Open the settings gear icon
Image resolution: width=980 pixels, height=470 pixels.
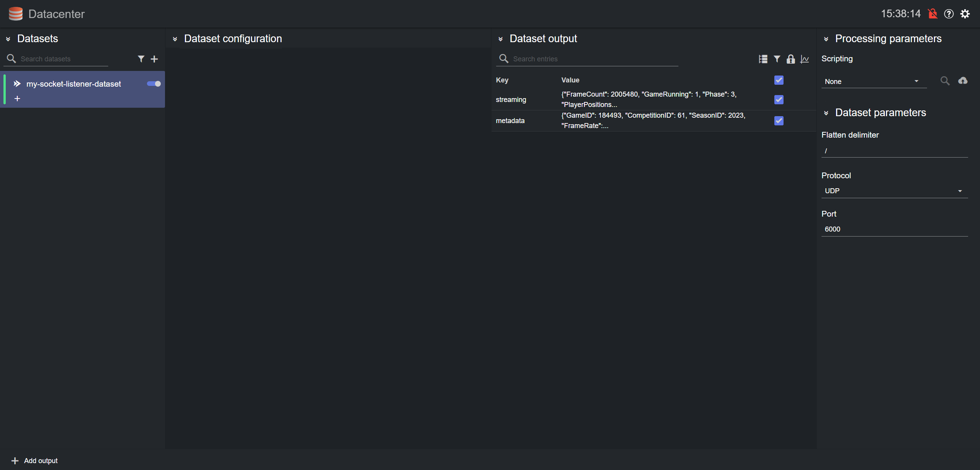(x=965, y=14)
